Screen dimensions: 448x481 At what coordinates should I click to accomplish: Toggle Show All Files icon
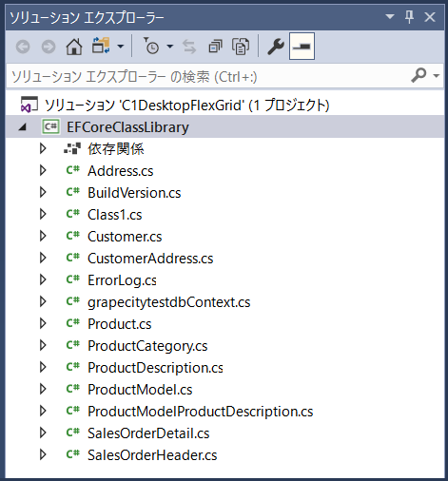pos(241,47)
